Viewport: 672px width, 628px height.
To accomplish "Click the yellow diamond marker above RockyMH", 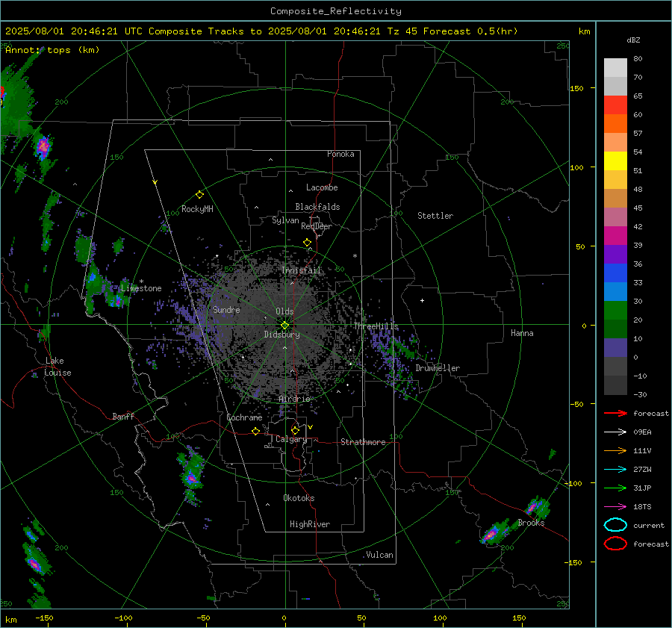I will pos(199,195).
